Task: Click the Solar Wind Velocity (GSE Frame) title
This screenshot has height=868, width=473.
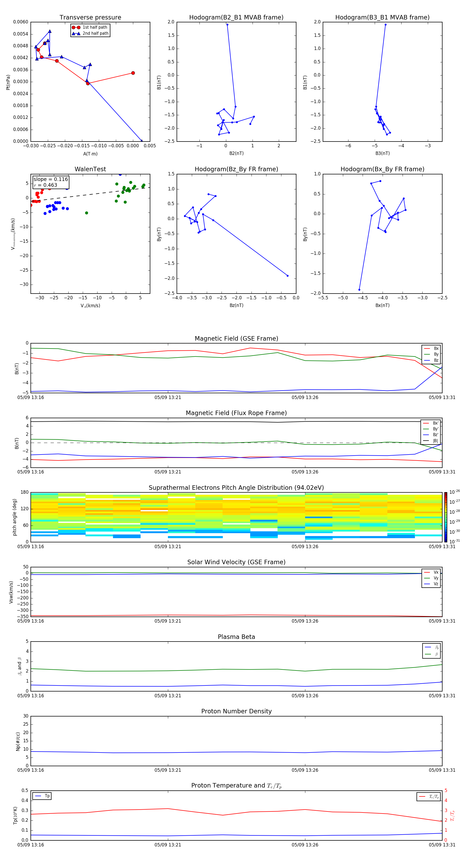Action: point(236,562)
